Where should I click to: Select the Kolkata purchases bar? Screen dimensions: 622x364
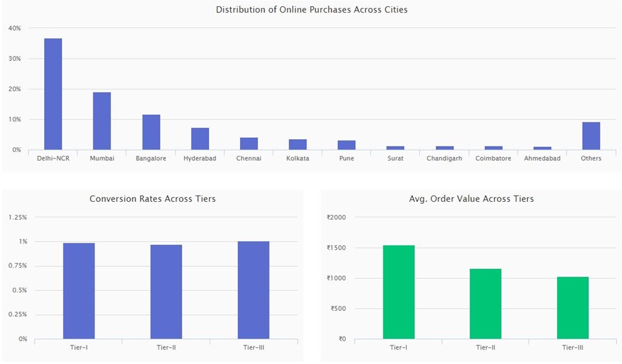click(298, 145)
